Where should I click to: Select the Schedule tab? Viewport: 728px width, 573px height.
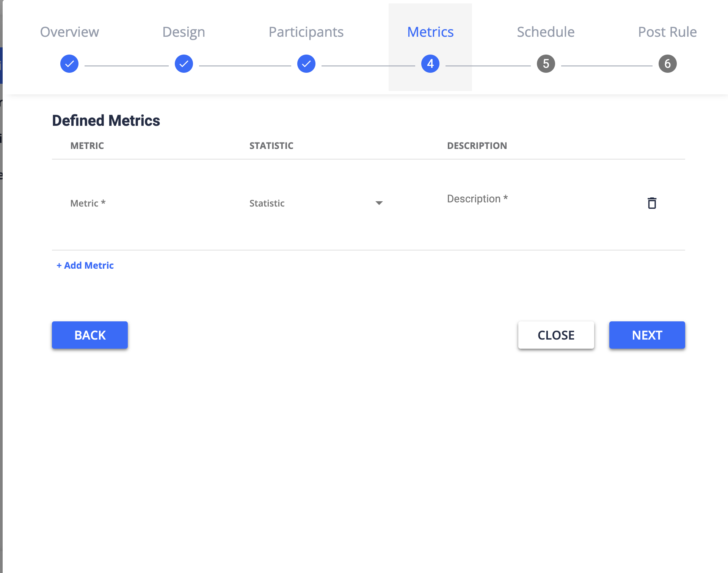tap(546, 32)
